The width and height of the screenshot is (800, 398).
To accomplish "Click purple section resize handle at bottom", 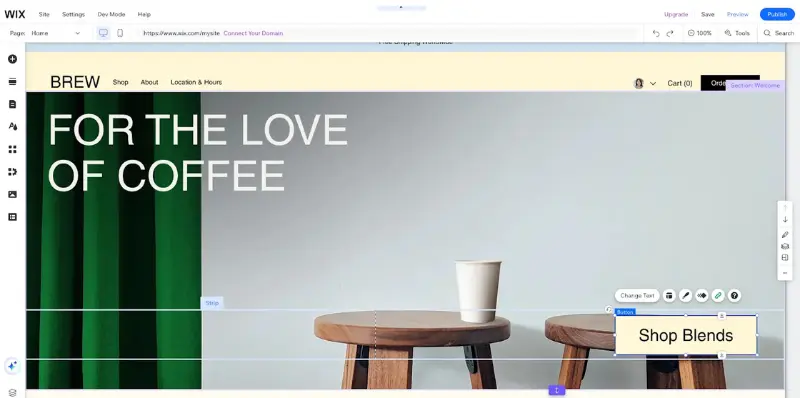I will [557, 390].
